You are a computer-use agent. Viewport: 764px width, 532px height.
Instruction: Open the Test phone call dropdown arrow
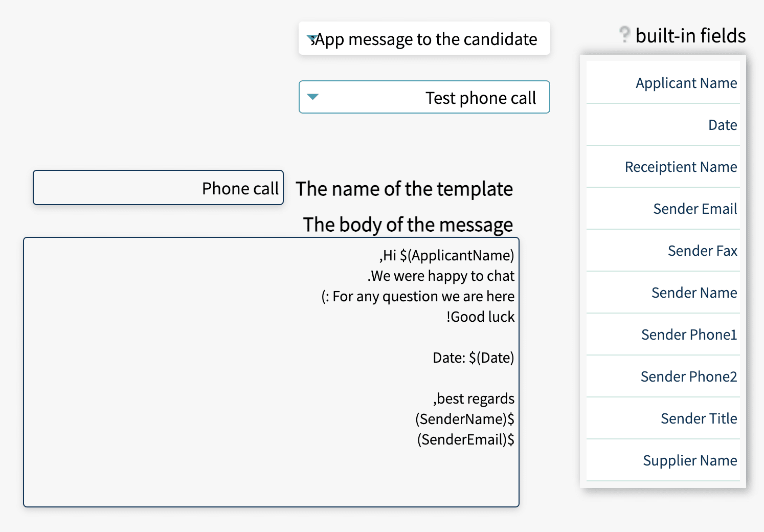coord(312,97)
